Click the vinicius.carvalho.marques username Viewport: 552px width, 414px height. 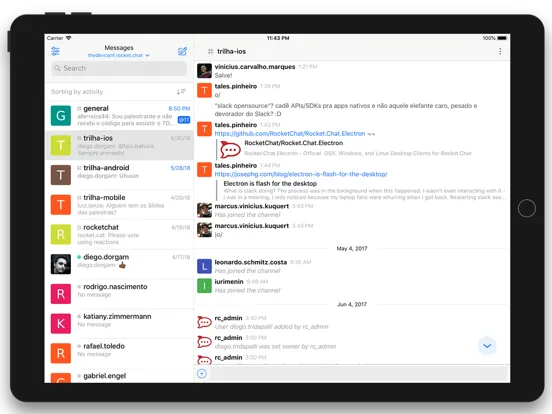[x=255, y=67]
